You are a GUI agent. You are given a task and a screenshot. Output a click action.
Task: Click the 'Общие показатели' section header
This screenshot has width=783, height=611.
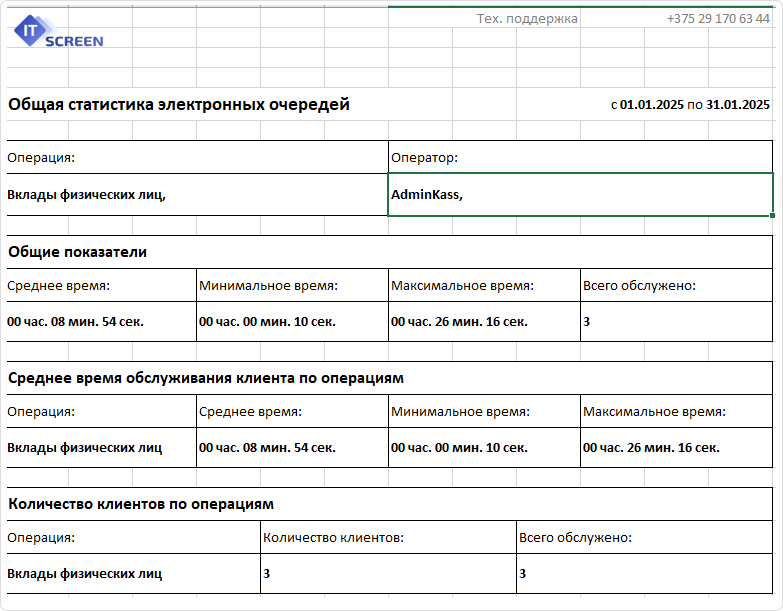pyautogui.click(x=78, y=252)
